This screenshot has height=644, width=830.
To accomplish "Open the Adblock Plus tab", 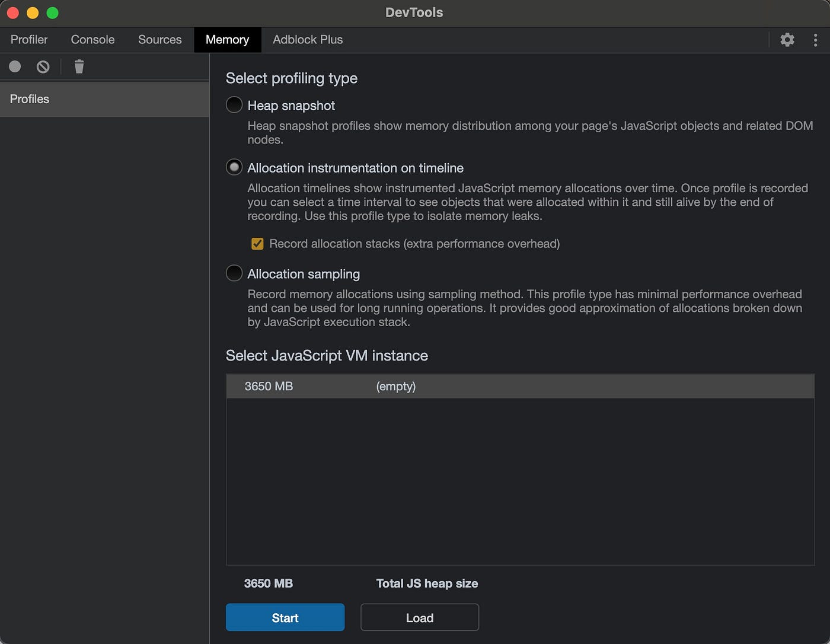I will [308, 40].
